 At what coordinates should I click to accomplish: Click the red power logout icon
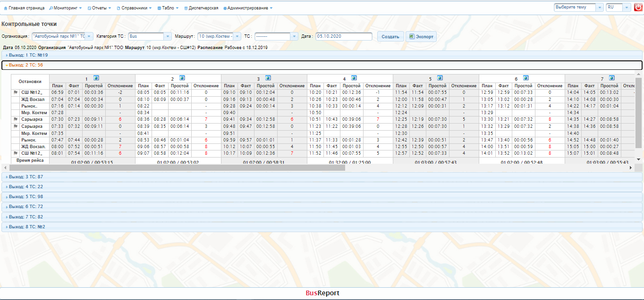coord(638,8)
